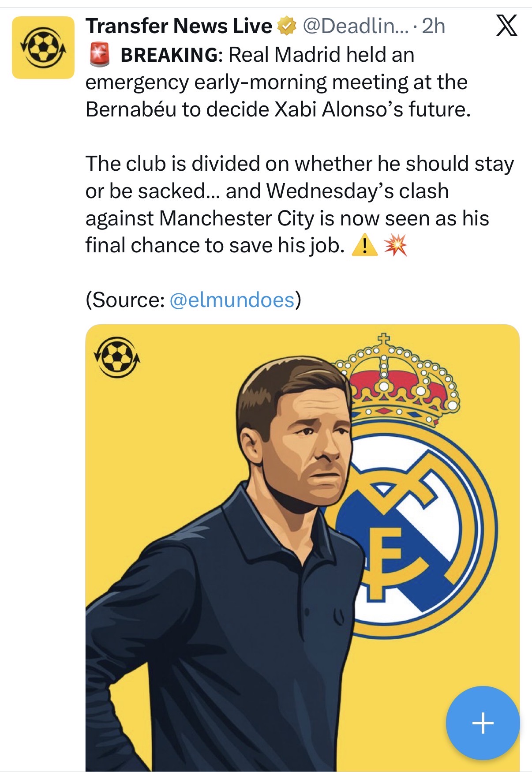532x772 pixels.
Task: Tap the blue compose plus button
Action: [483, 723]
